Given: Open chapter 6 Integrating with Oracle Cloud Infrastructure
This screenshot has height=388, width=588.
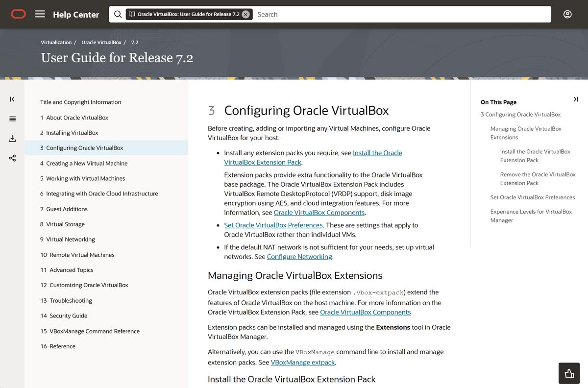Looking at the screenshot, I should click(99, 194).
